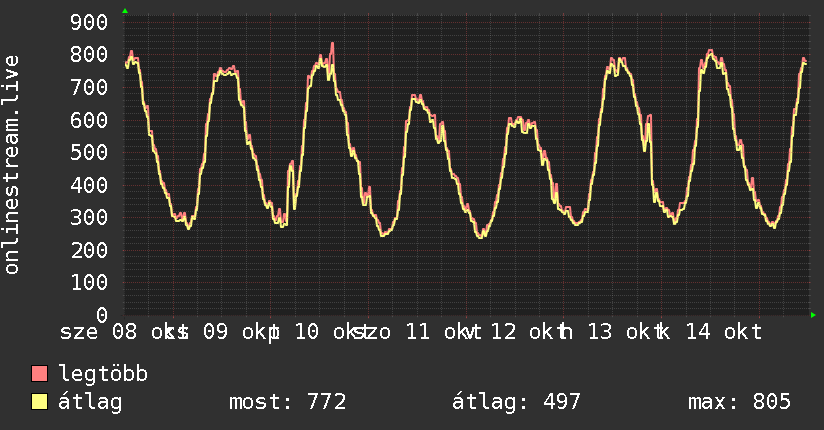
Task: Click the legtöbb legend label
Action: tap(103, 373)
